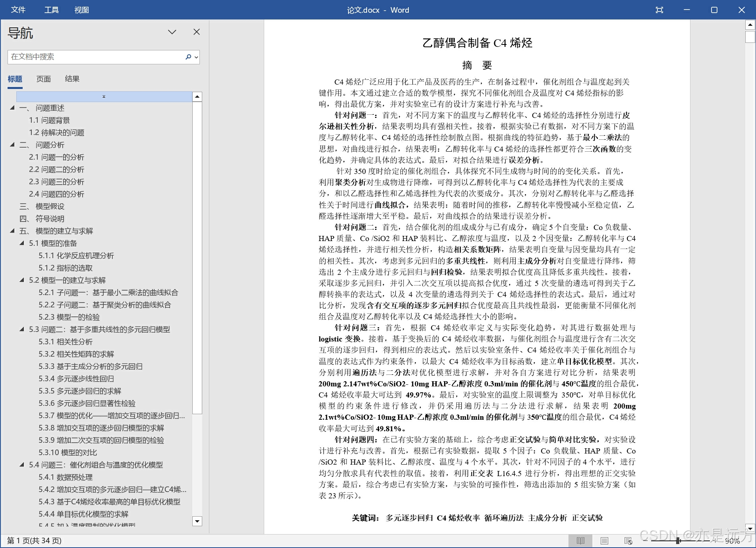Close the navigation pane
The image size is (756, 548).
coord(197,32)
